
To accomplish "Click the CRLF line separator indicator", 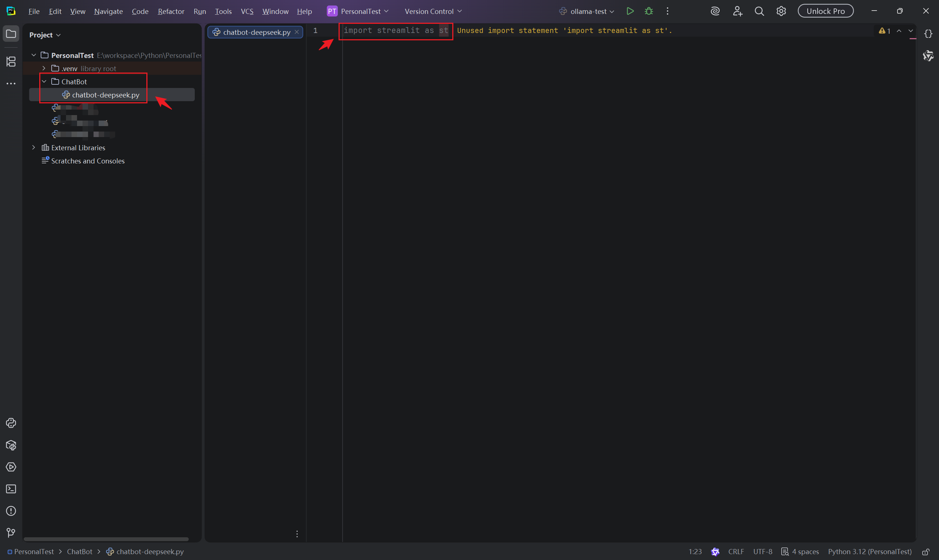I will pyautogui.click(x=735, y=552).
